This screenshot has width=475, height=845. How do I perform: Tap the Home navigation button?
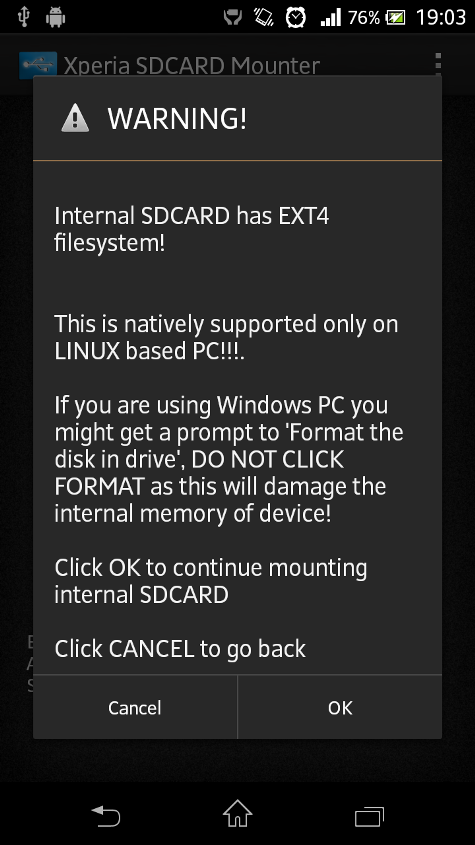pyautogui.click(x=238, y=814)
